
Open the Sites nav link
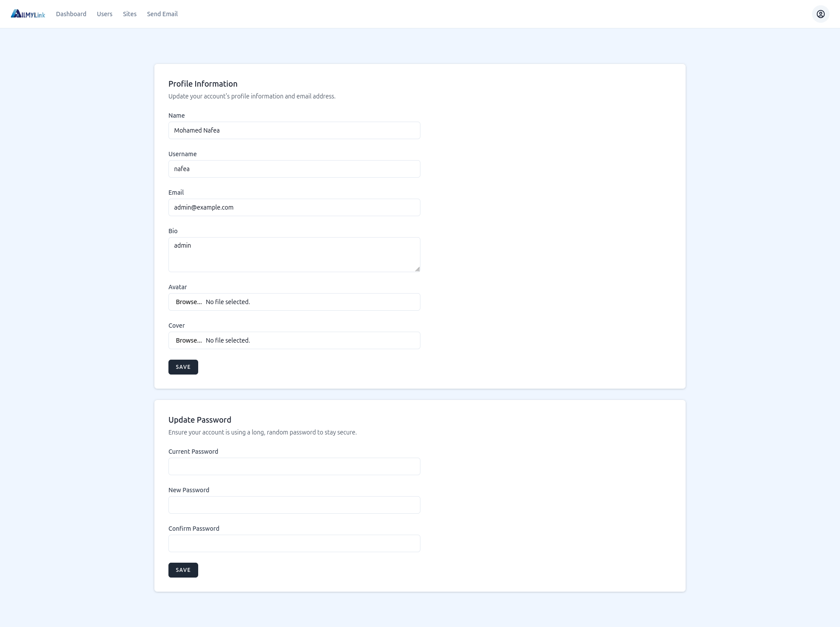click(129, 14)
